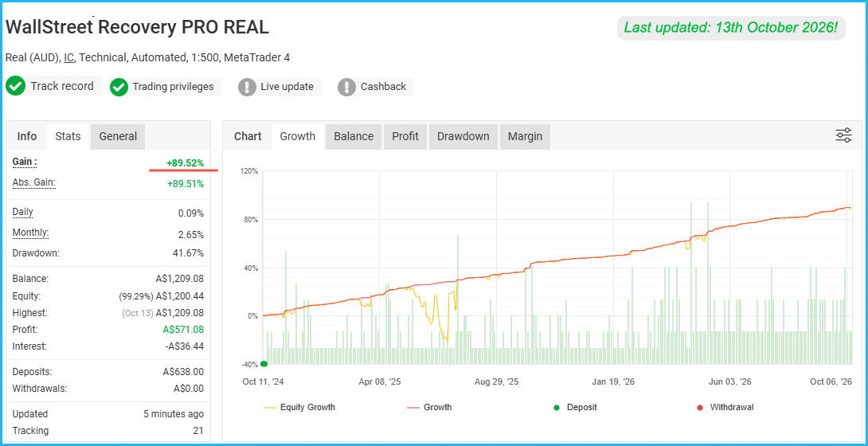Select the Chart tab
Screen dimensions: 868x446
point(248,136)
